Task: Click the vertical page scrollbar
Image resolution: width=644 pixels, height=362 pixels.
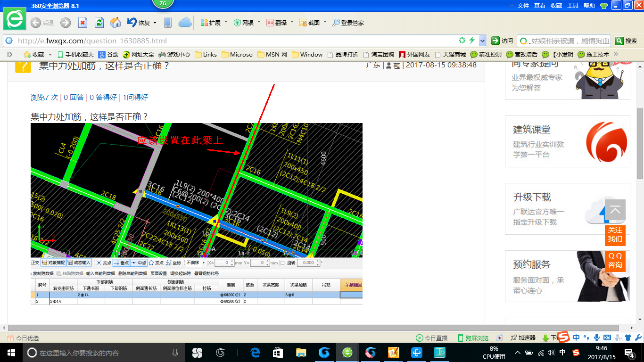Action: pyautogui.click(x=640, y=144)
